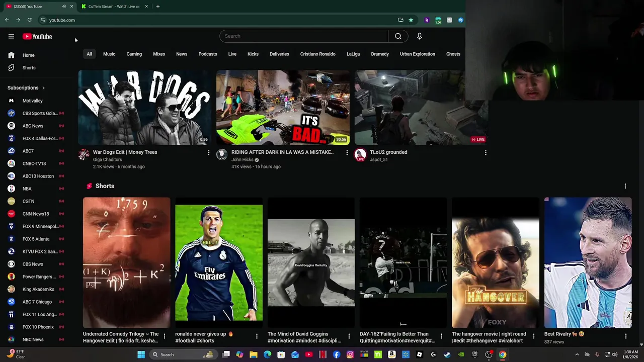Image resolution: width=644 pixels, height=362 pixels.
Task: Select the All filter chip
Action: [89, 54]
